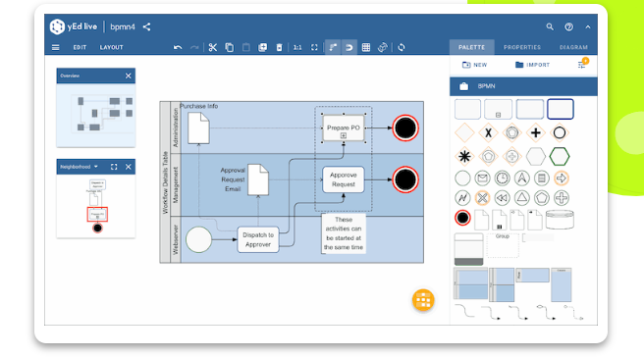Redo the last undone action
This screenshot has width=644, height=357.
(194, 47)
